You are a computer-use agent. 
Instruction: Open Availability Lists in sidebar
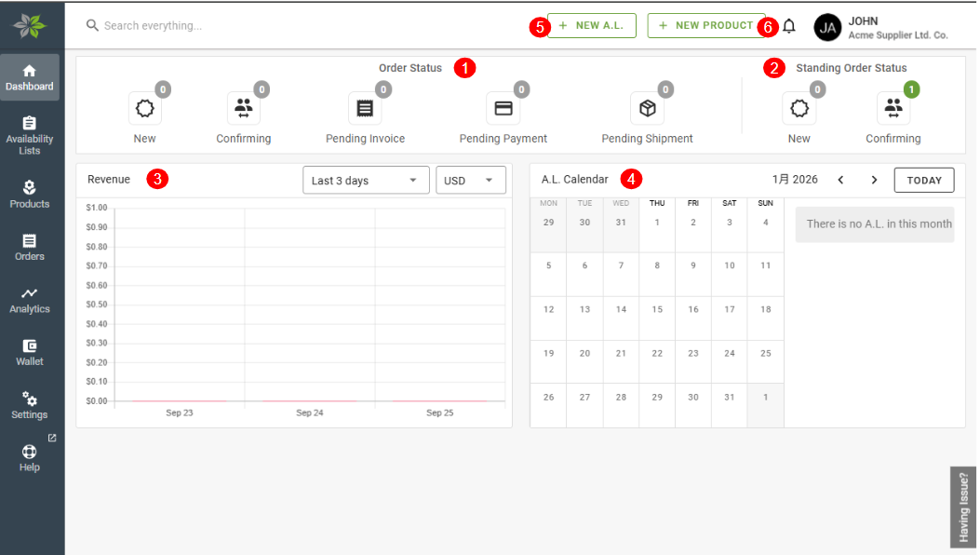pos(30,135)
